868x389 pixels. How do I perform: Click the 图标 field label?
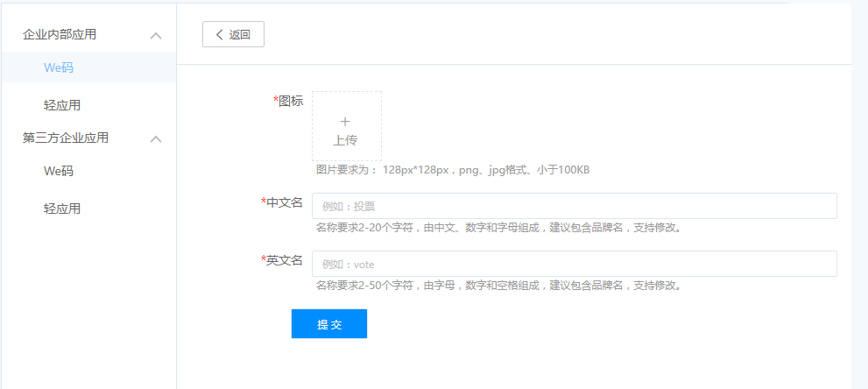288,101
